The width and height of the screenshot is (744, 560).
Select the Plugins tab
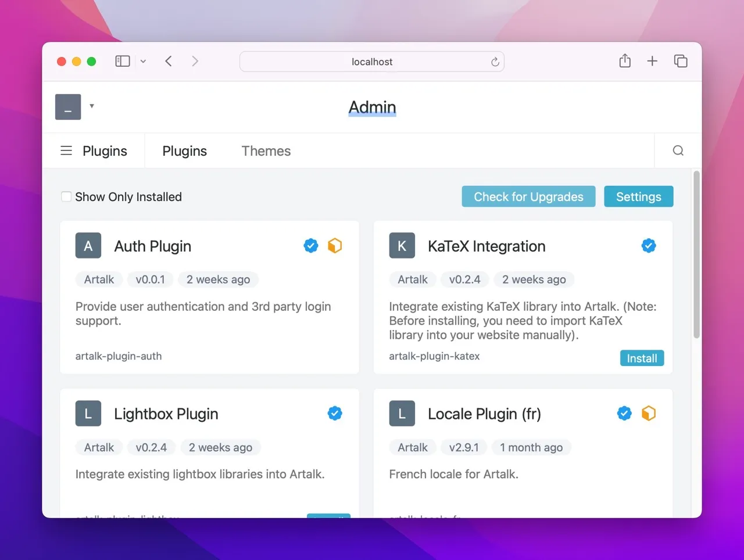click(x=184, y=150)
